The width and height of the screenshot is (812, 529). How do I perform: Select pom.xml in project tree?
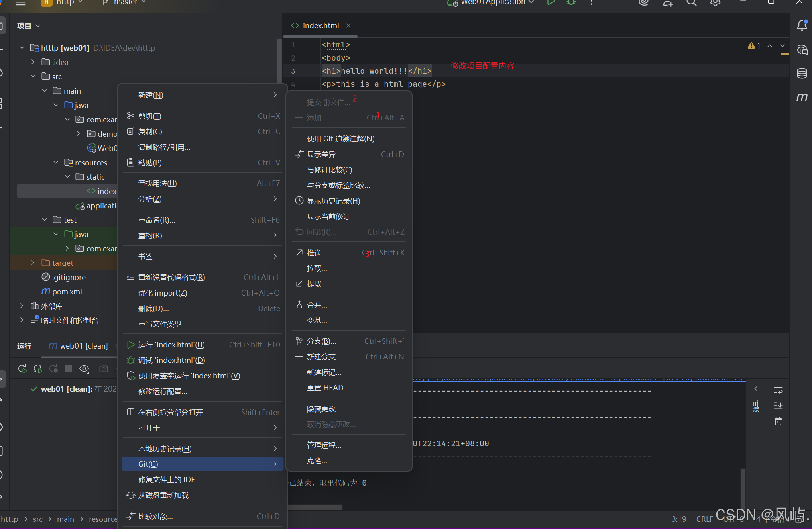coord(67,291)
